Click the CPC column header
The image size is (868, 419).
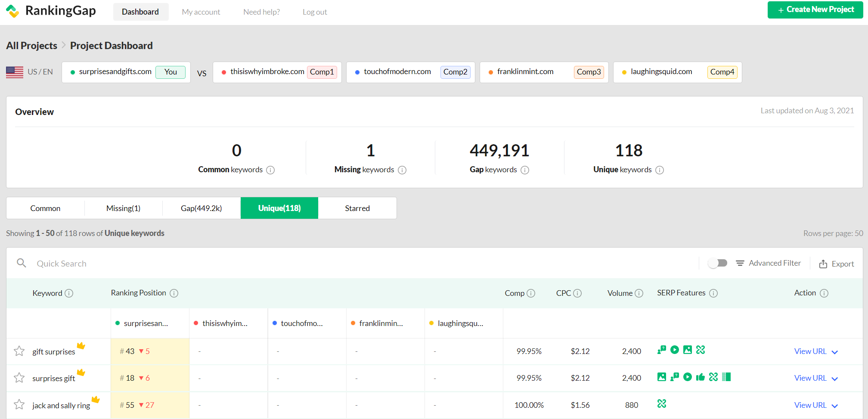tap(564, 293)
